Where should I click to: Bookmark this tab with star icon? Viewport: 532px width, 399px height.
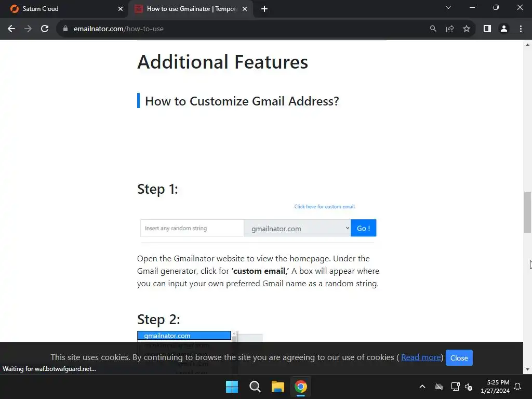click(x=467, y=29)
